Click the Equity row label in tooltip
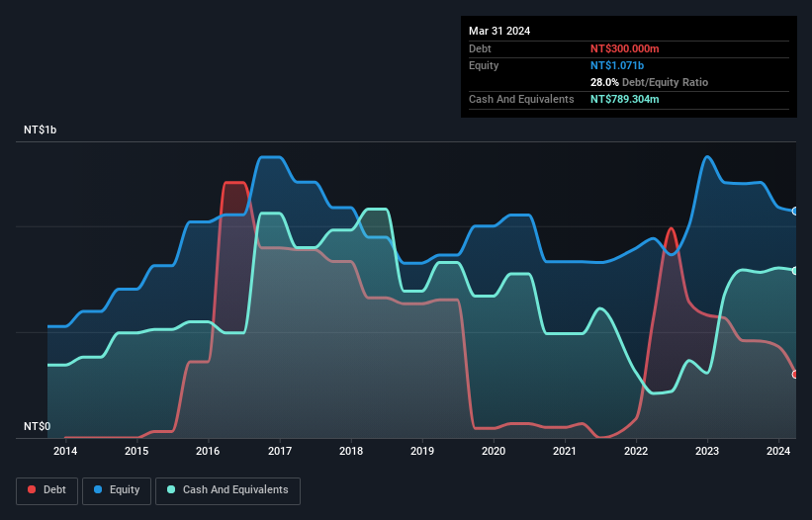 coord(484,65)
